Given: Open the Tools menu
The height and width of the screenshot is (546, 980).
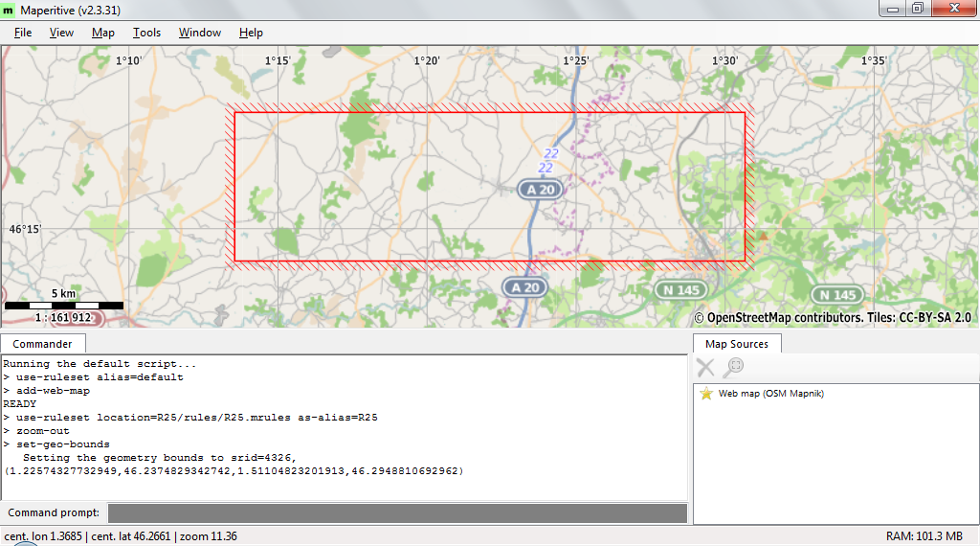Looking at the screenshot, I should pyautogui.click(x=146, y=33).
